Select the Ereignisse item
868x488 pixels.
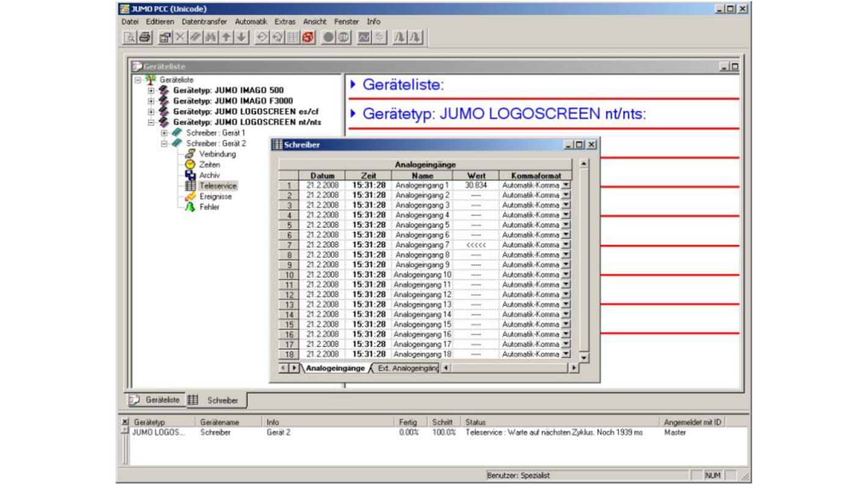pos(215,196)
